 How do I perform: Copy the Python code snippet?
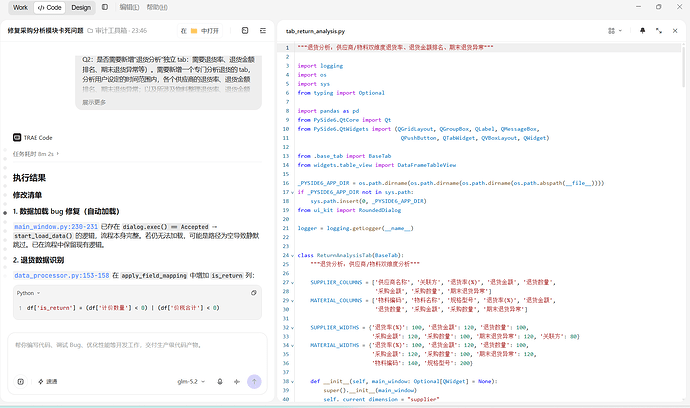tap(253, 293)
